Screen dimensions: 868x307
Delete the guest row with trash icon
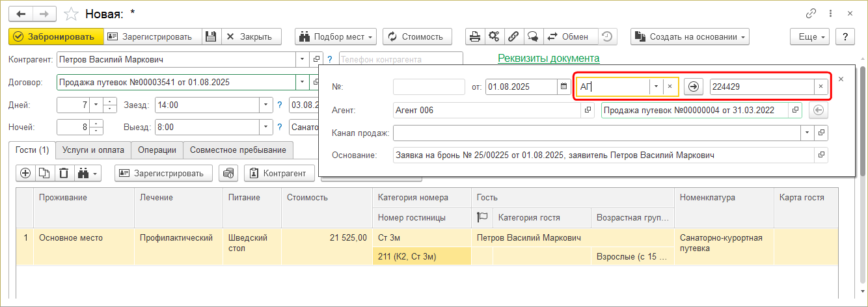click(64, 173)
